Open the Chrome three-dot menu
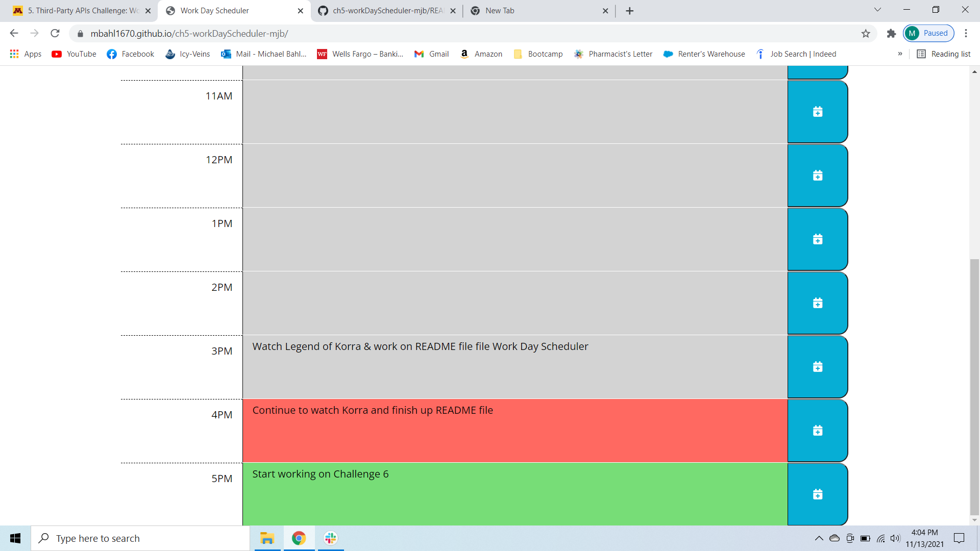 966,33
